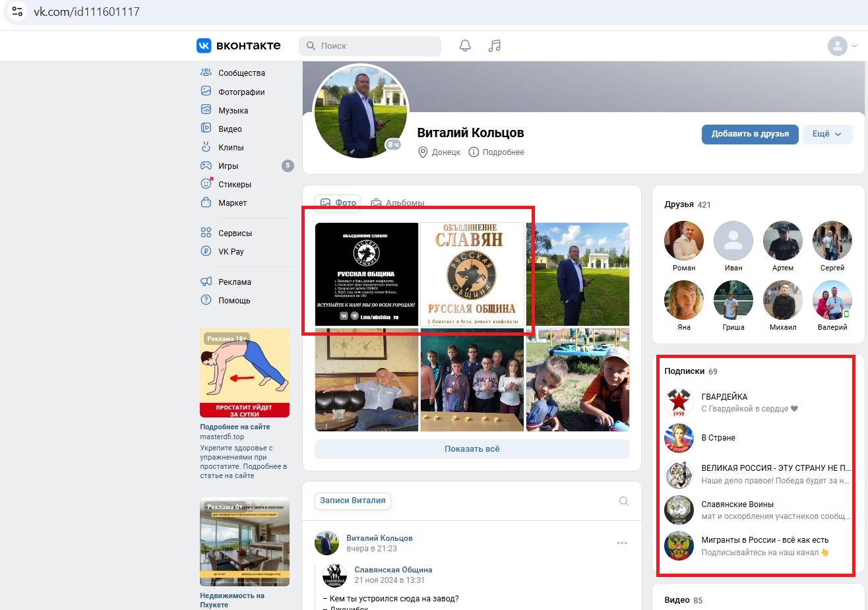This screenshot has height=610, width=868.
Task: Open the Друзья 421 heading link
Action: pyautogui.click(x=687, y=204)
